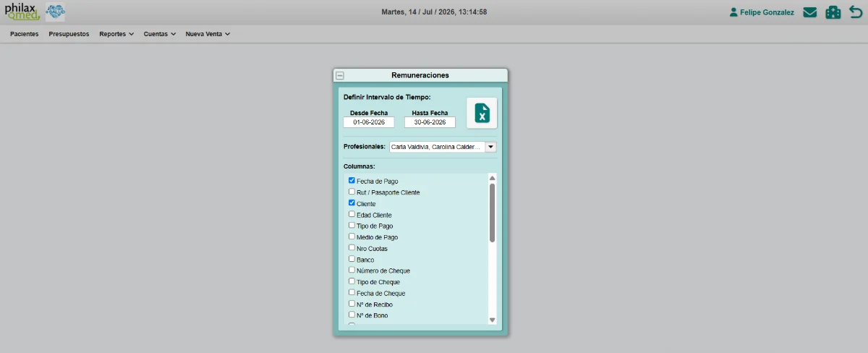Open the Presupuestos menu

[69, 34]
